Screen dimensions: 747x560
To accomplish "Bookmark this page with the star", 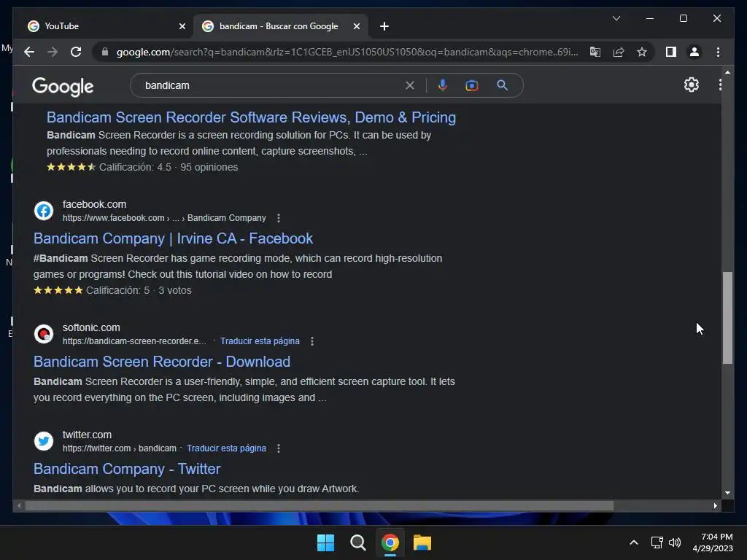I will [x=642, y=52].
